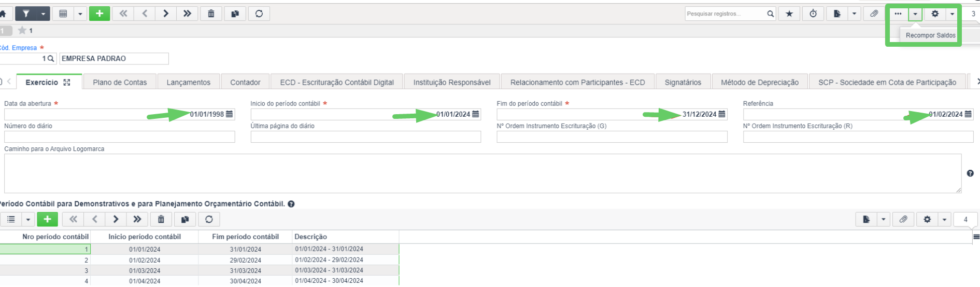The width and height of the screenshot is (980, 287).
Task: Open the Signatários tab
Action: tap(683, 82)
